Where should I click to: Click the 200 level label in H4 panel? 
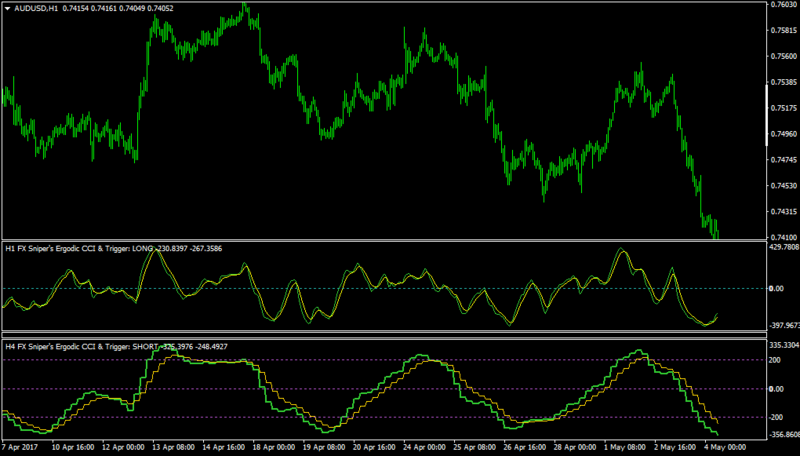[775, 360]
